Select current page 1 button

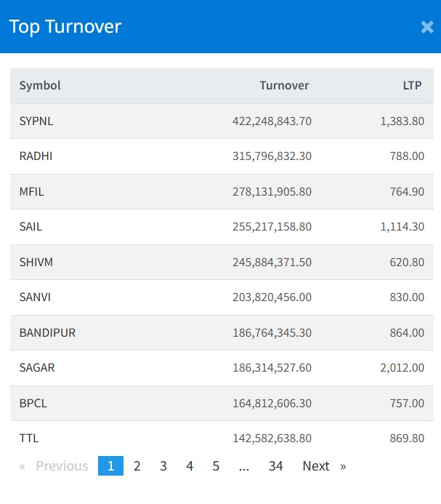pyautogui.click(x=110, y=466)
